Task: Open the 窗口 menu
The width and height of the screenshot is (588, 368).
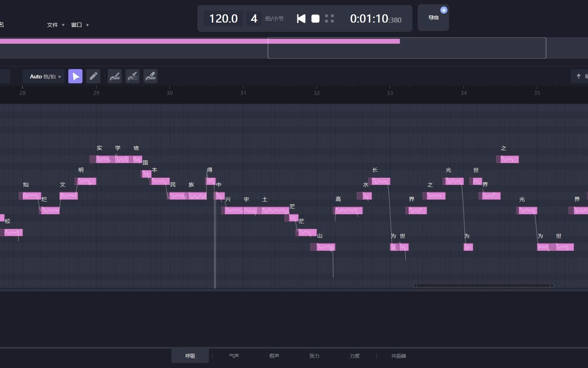Action: (80, 25)
